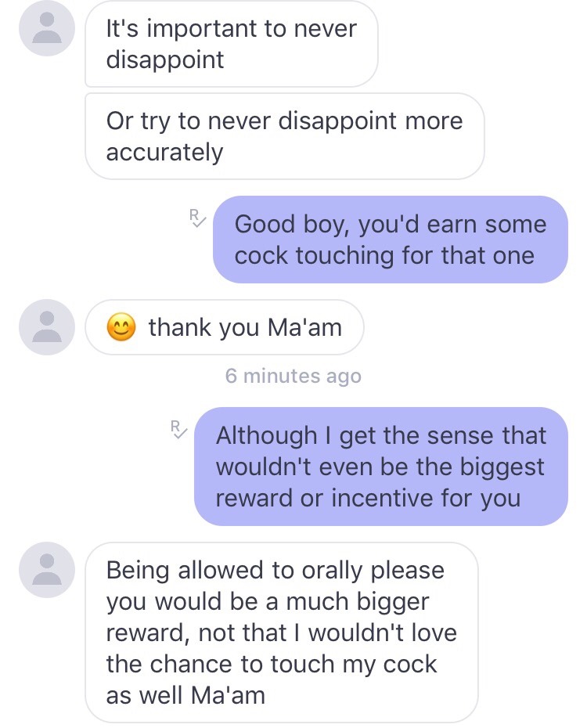The height and width of the screenshot is (728, 587).
Task: Tap the smiling emoji before "thank you Ma'am"
Action: tap(121, 327)
